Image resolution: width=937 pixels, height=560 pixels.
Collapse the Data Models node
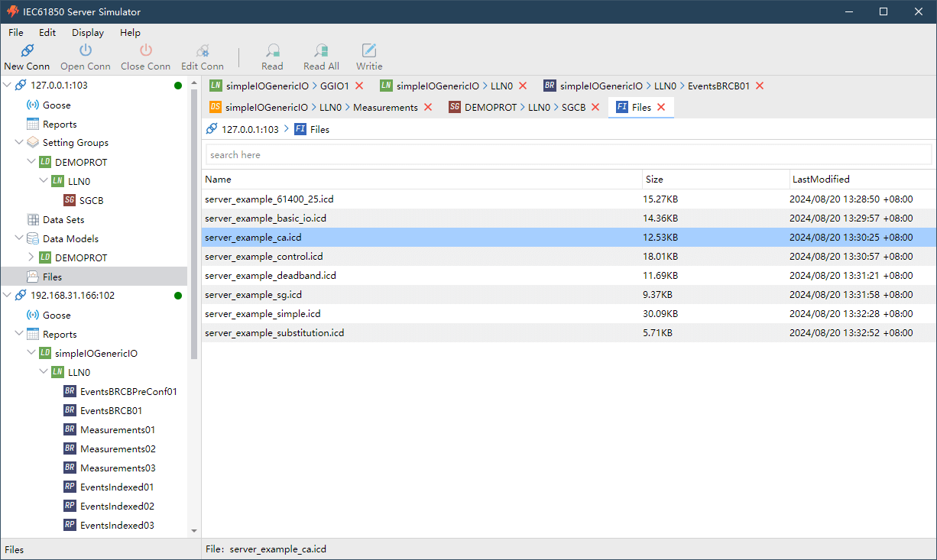[19, 238]
